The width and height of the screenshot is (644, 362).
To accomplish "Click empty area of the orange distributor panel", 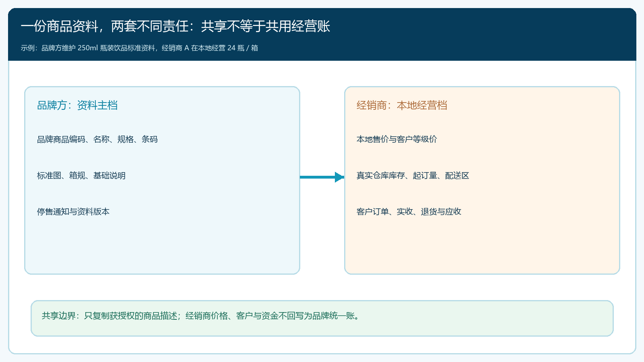I will pyautogui.click(x=482, y=245).
